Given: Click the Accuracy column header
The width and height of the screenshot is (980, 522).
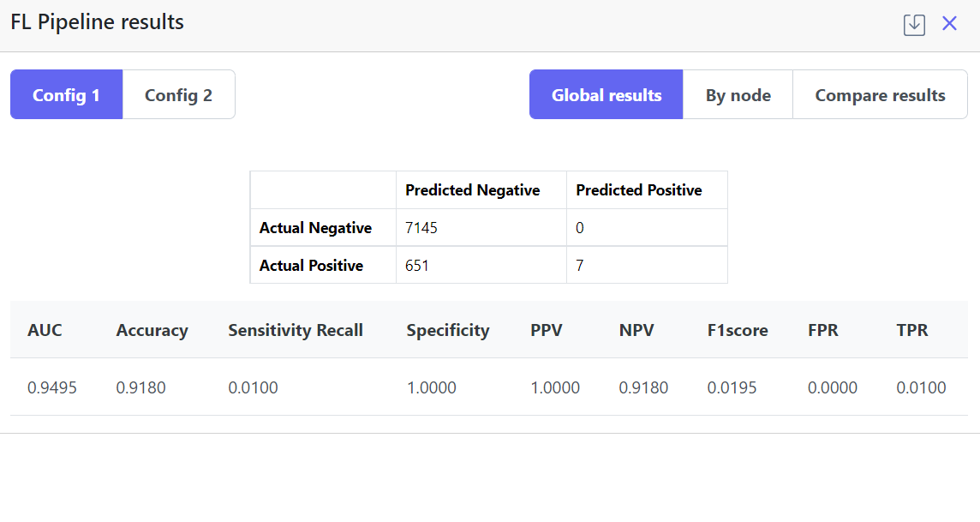Looking at the screenshot, I should pyautogui.click(x=152, y=330).
